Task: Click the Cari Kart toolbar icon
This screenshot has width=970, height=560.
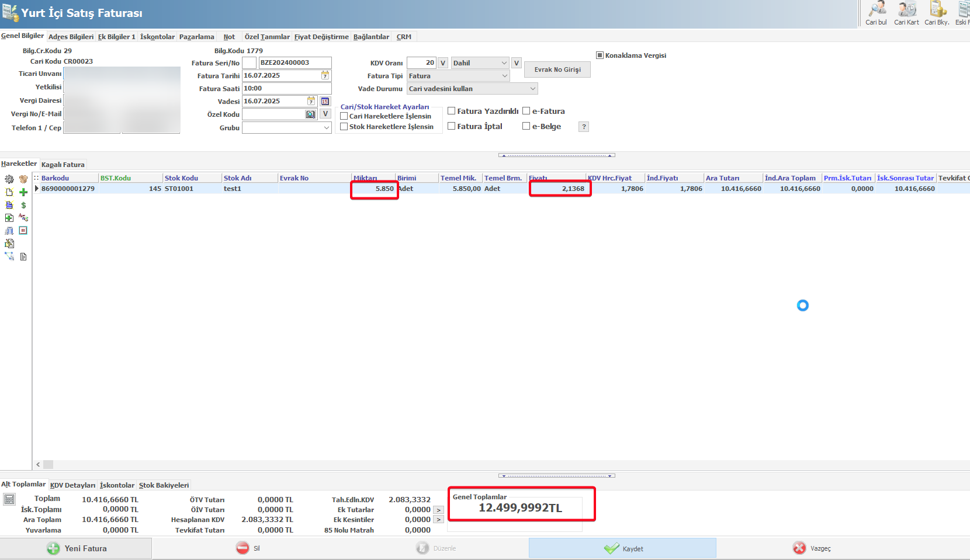Action: [906, 13]
